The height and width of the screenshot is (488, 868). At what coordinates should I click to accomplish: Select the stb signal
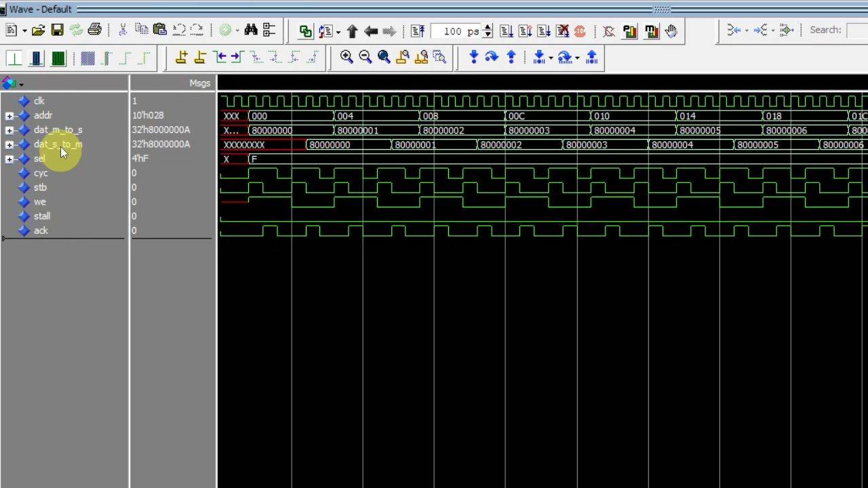[40, 187]
